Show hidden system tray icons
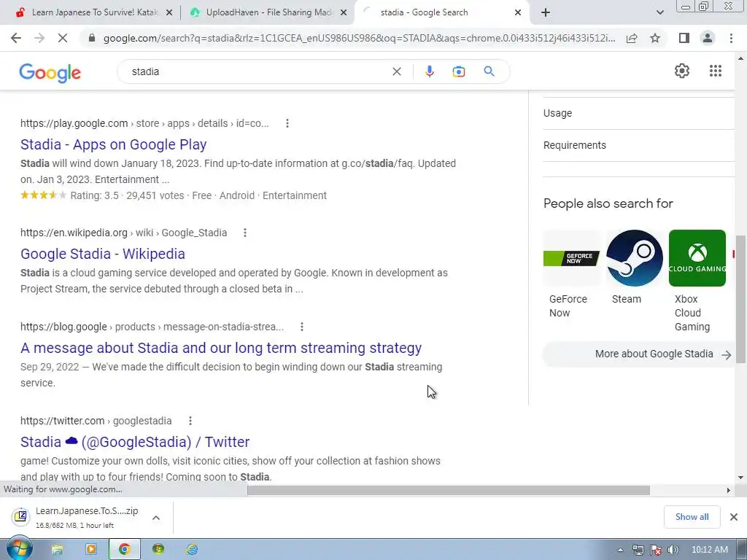The height and width of the screenshot is (560, 747). coord(620,550)
